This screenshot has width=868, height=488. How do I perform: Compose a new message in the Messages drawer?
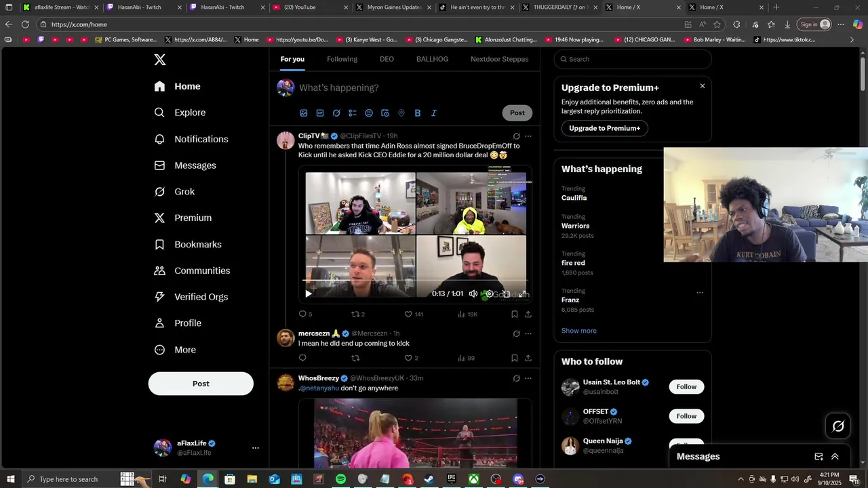coord(818,457)
